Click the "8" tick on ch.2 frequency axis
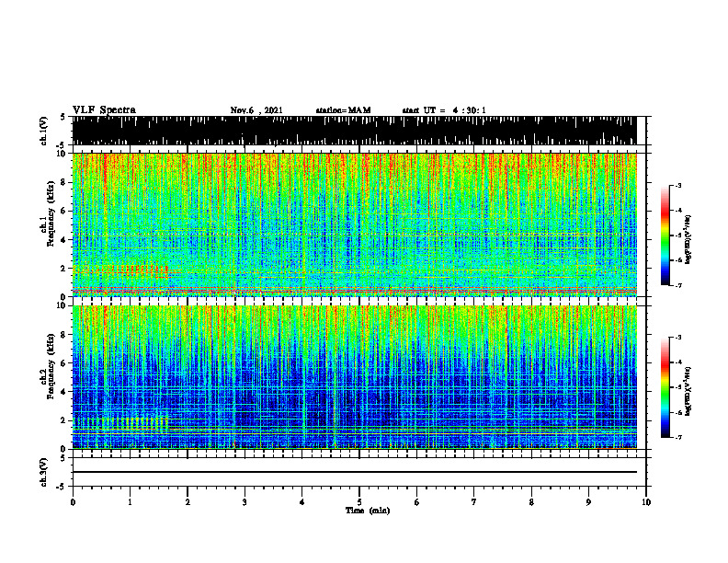This screenshot has width=728, height=563. (x=63, y=335)
